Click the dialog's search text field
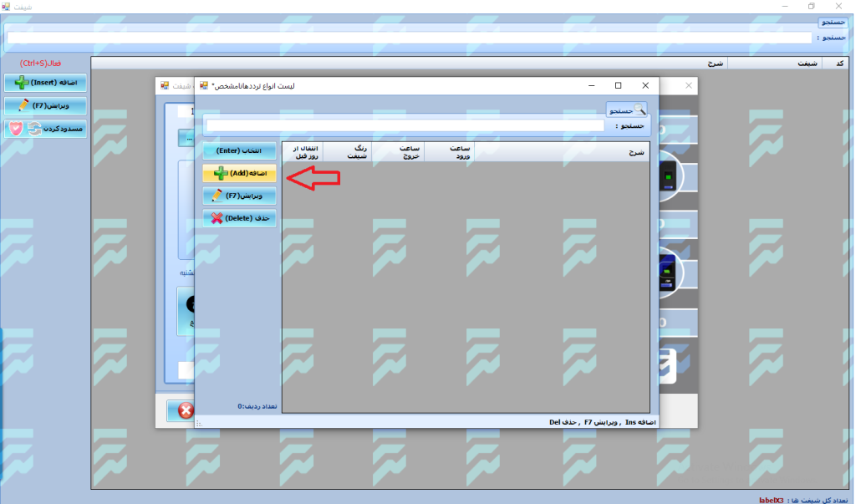This screenshot has width=856, height=504. pyautogui.click(x=405, y=126)
